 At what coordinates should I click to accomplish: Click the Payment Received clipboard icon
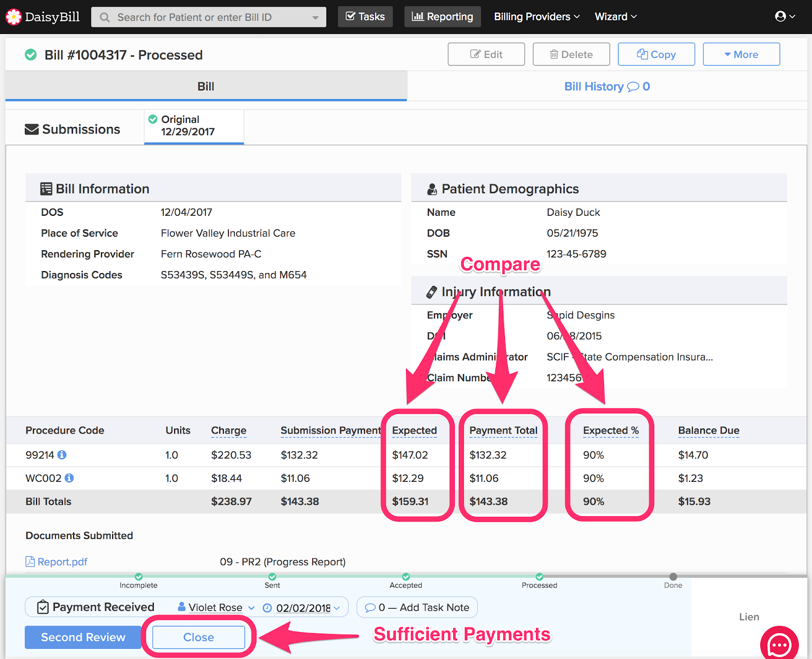(x=43, y=607)
